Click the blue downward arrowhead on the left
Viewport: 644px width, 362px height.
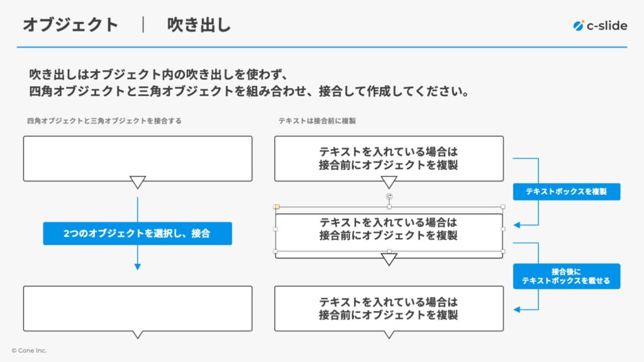pyautogui.click(x=138, y=266)
